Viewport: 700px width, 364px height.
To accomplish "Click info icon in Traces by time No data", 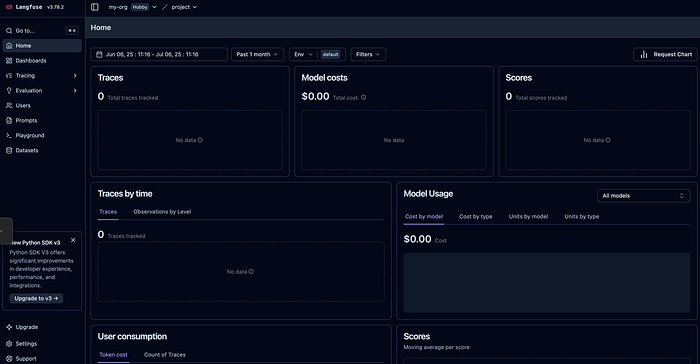I will pos(251,272).
